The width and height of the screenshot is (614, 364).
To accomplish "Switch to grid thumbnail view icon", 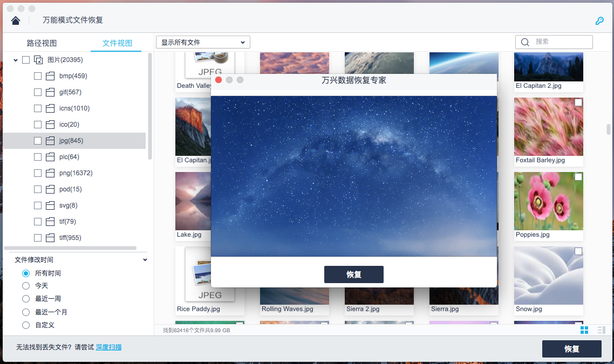I will click(x=584, y=330).
